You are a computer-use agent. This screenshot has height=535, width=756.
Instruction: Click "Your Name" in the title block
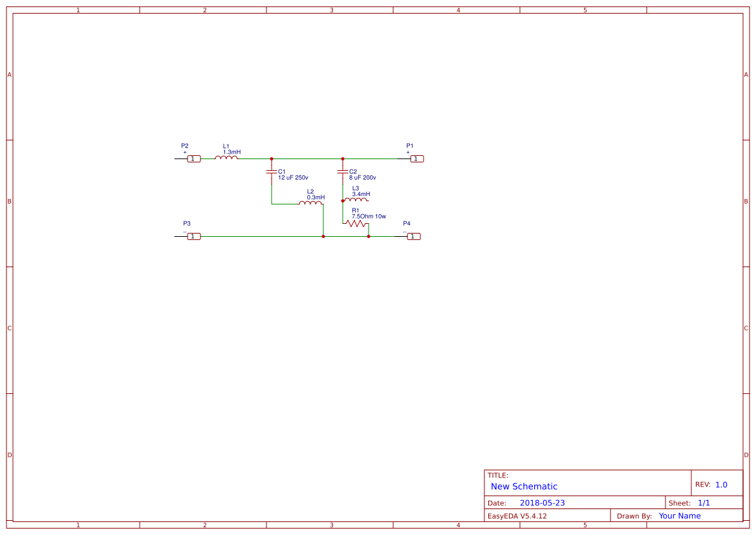pyautogui.click(x=680, y=516)
